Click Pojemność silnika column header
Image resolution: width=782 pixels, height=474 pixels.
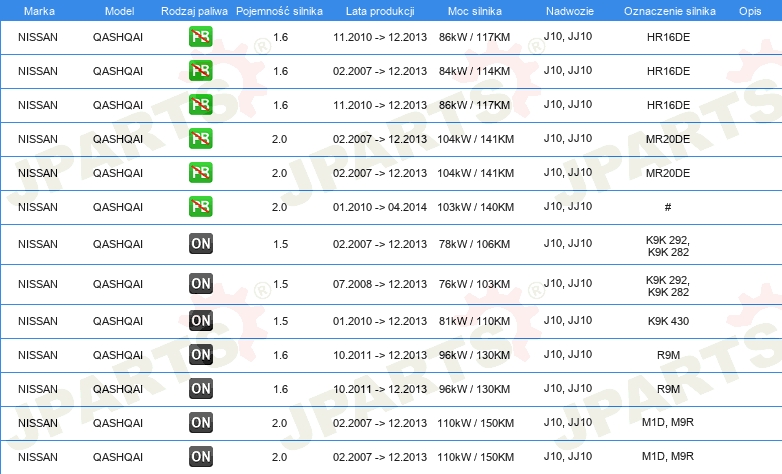[279, 11]
